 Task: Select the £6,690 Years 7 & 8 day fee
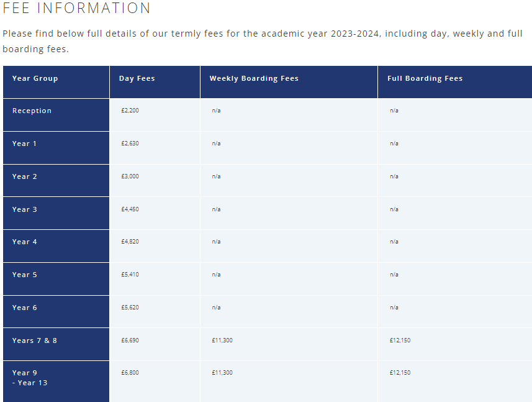point(130,340)
